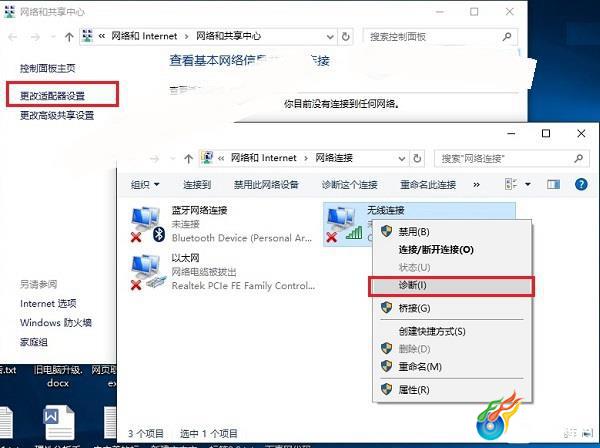600x448 pixels.
Task: Open the Word docx file on desktop
Action: (x=59, y=421)
